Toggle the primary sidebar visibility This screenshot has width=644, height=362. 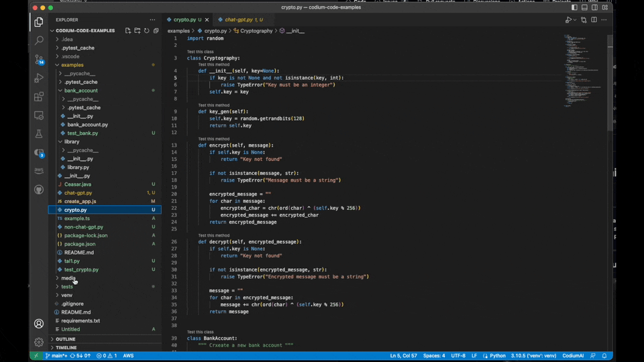[574, 7]
